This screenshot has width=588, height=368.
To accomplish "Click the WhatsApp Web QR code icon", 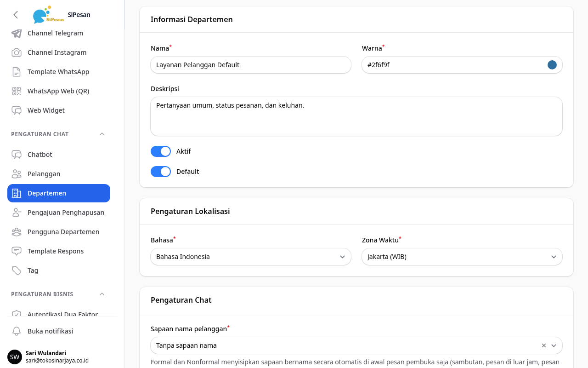I will (17, 91).
